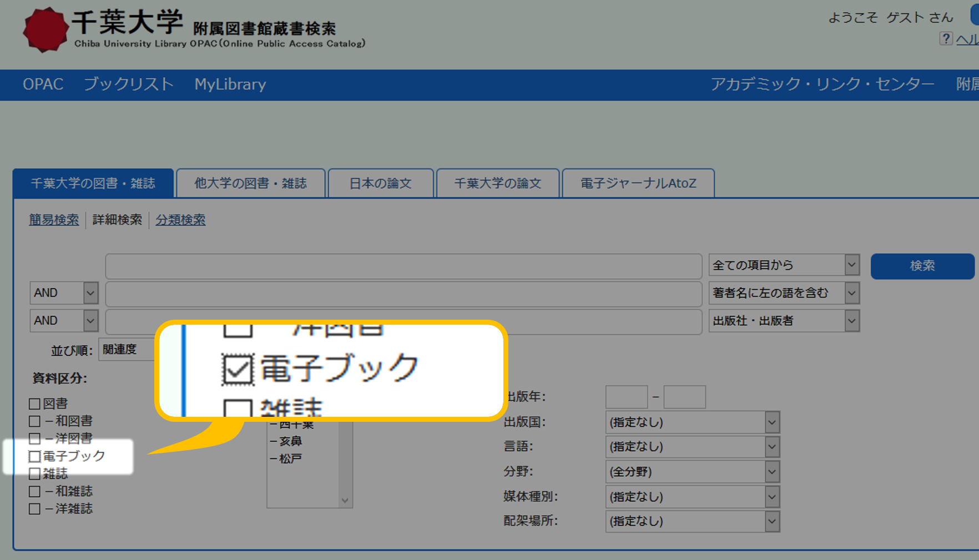Open the ブックリスト menu item

(x=128, y=84)
